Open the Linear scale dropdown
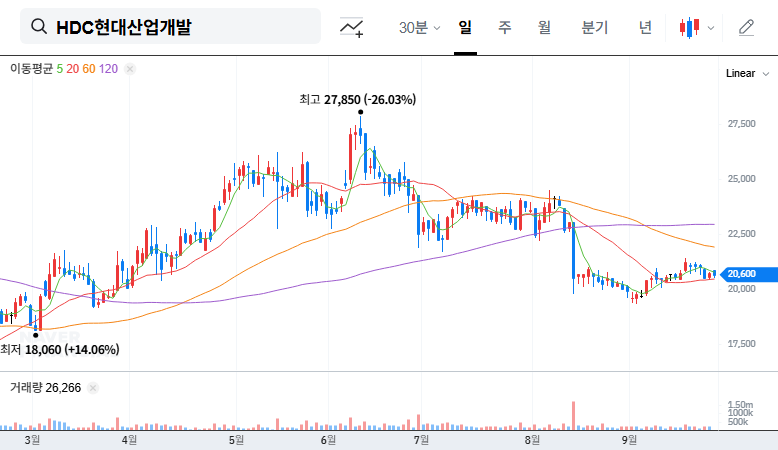 (747, 73)
